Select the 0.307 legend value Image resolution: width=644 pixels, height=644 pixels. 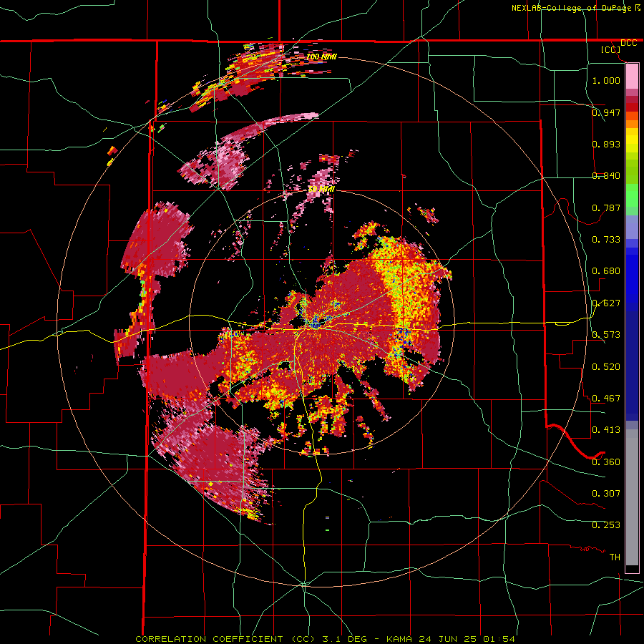tap(606, 493)
